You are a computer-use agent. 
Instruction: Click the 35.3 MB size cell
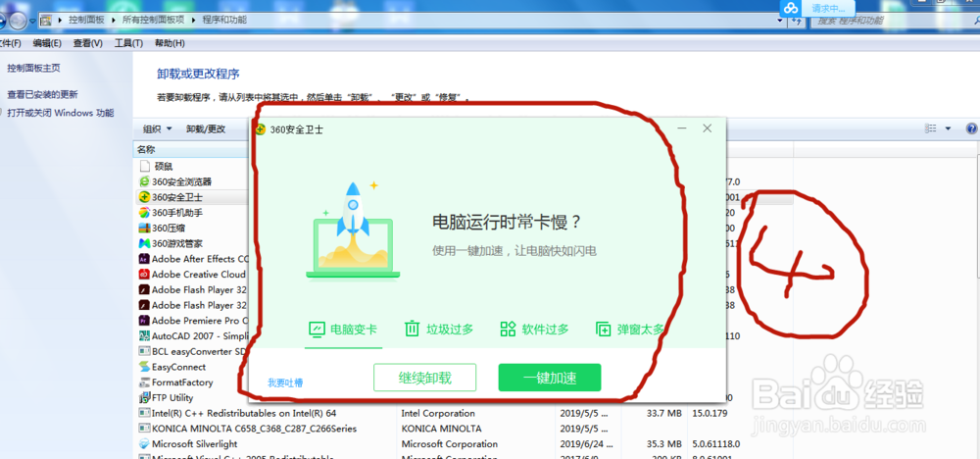[x=663, y=444]
